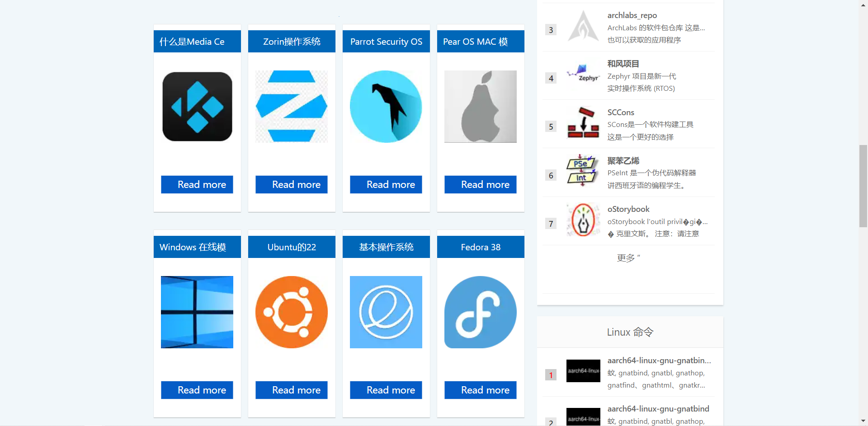Click the aarch64-linux-gnu-gnatbind black thumbnail
The height and width of the screenshot is (426, 868).
pos(583,417)
